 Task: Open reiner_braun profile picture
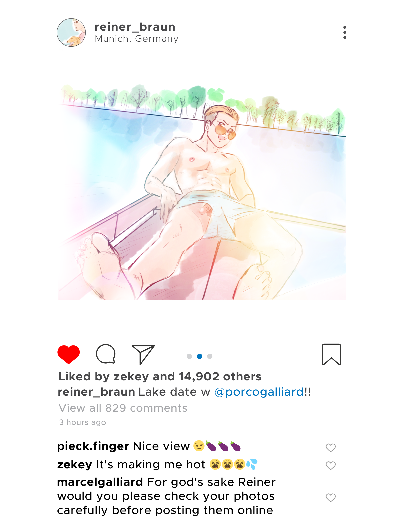click(x=71, y=33)
